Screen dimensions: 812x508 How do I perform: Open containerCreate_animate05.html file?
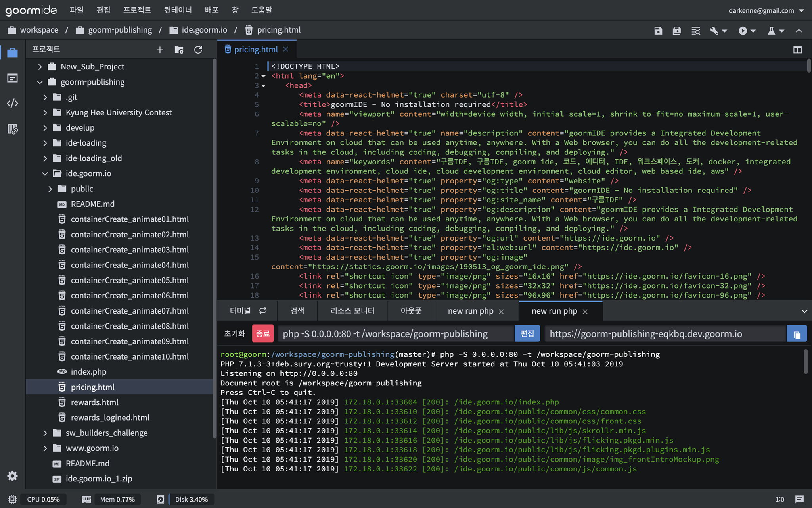130,280
